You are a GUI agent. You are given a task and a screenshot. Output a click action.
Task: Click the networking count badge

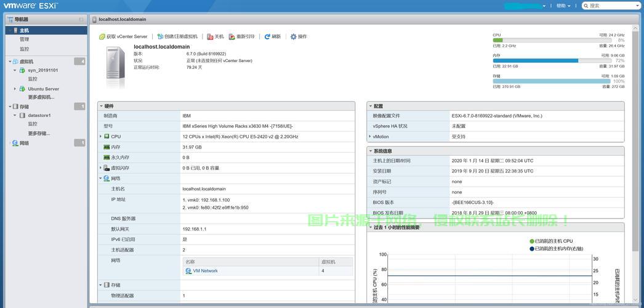point(79,143)
